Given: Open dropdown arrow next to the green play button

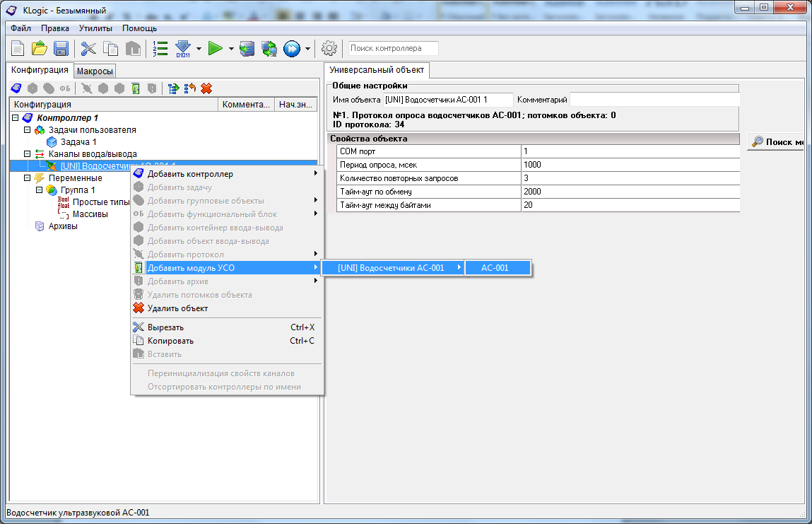Looking at the screenshot, I should (231, 49).
